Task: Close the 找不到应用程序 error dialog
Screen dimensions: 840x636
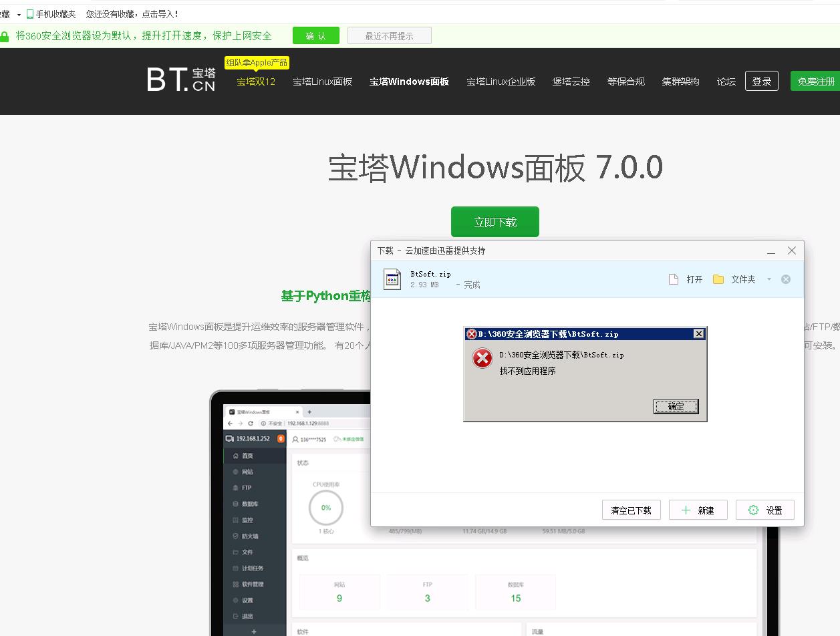Action: coord(698,333)
